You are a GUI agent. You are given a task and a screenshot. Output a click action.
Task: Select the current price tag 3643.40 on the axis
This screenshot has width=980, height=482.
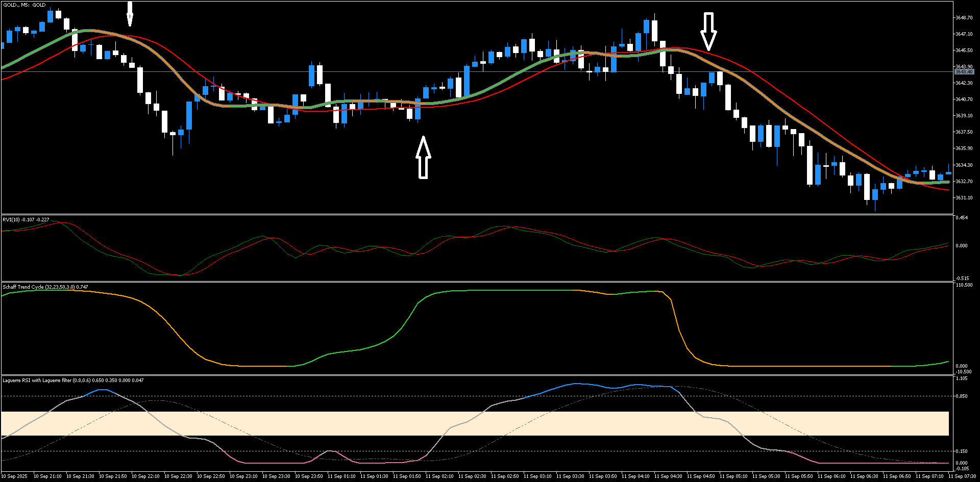point(964,72)
